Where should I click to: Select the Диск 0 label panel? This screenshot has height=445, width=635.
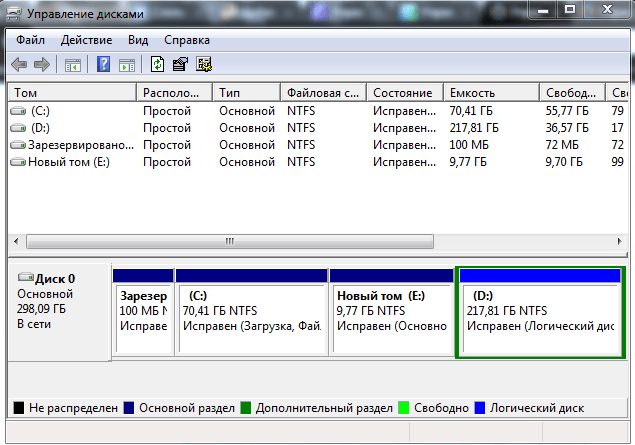58,310
